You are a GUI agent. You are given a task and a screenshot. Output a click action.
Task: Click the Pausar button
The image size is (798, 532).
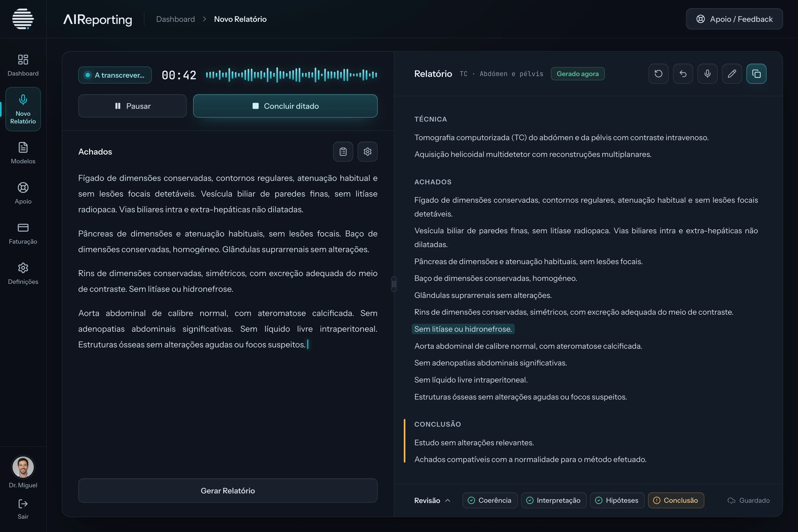(132, 106)
